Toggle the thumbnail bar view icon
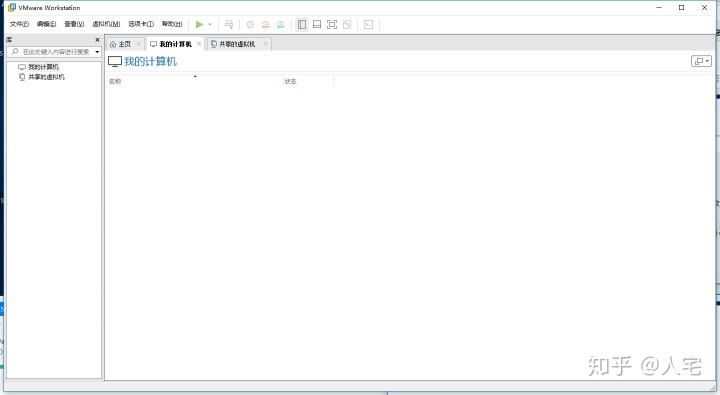Viewport: 720px width, 395px height. coord(317,24)
